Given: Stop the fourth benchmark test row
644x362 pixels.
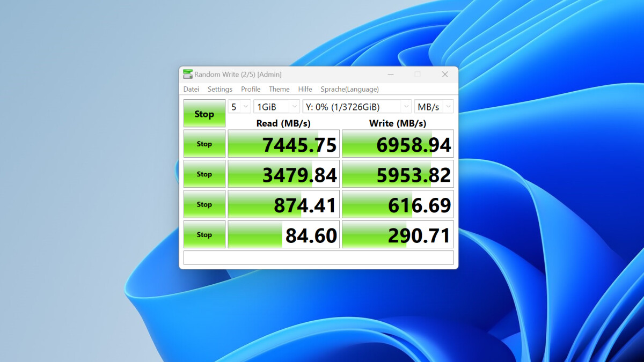Looking at the screenshot, I should (204, 234).
